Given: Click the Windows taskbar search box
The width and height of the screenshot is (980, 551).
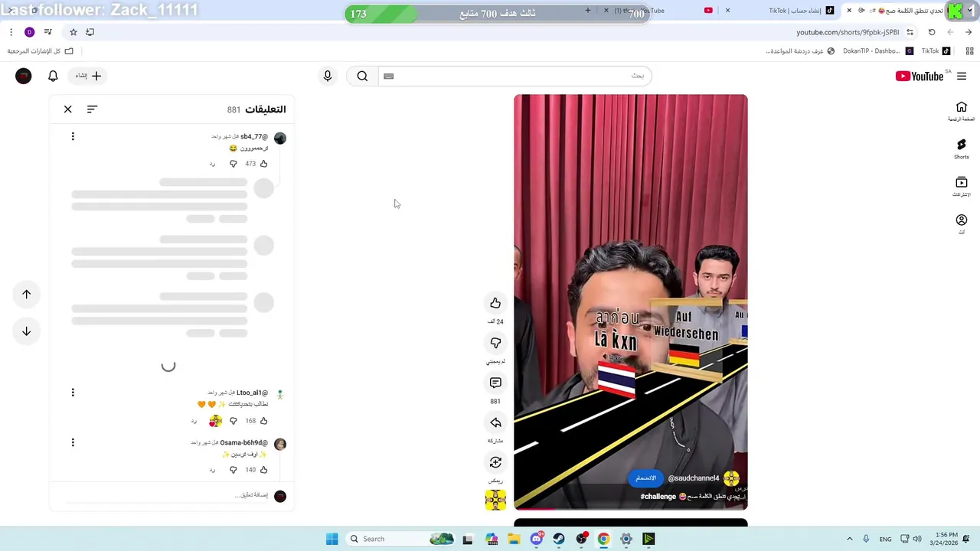Looking at the screenshot, I should (x=400, y=539).
